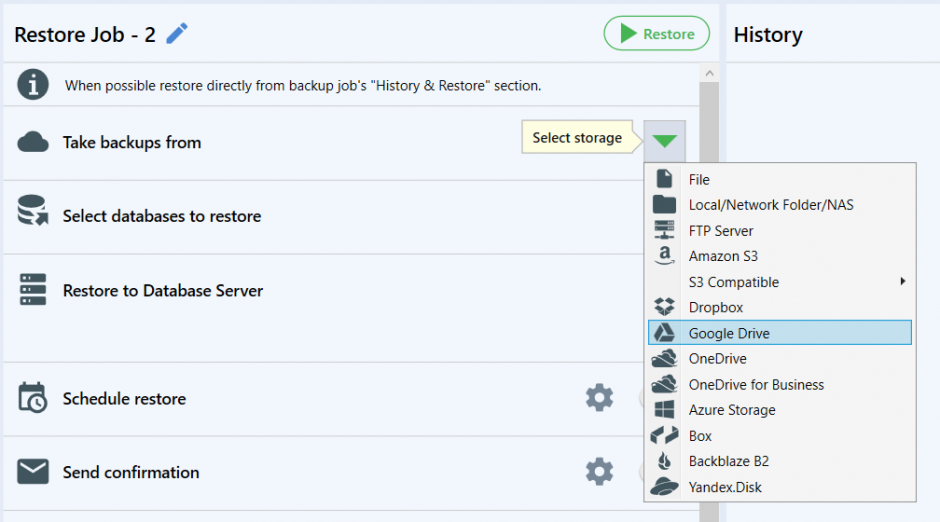Open the Select storage dropdown arrow
This screenshot has width=940, height=522.
coord(664,141)
